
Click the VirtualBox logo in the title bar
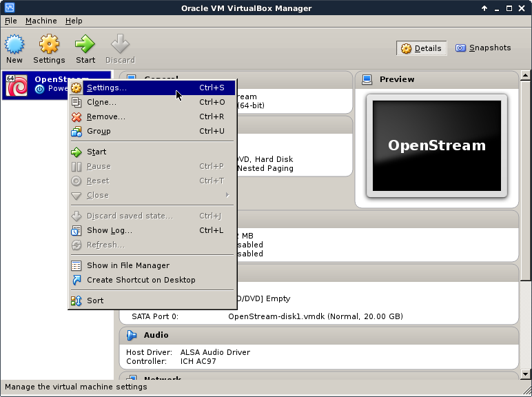pyautogui.click(x=10, y=8)
